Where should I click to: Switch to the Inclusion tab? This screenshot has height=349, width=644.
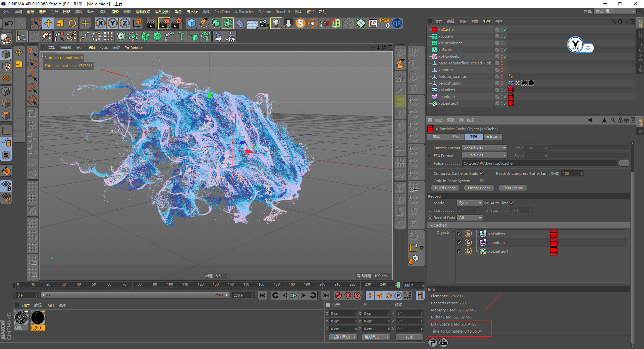click(492, 137)
